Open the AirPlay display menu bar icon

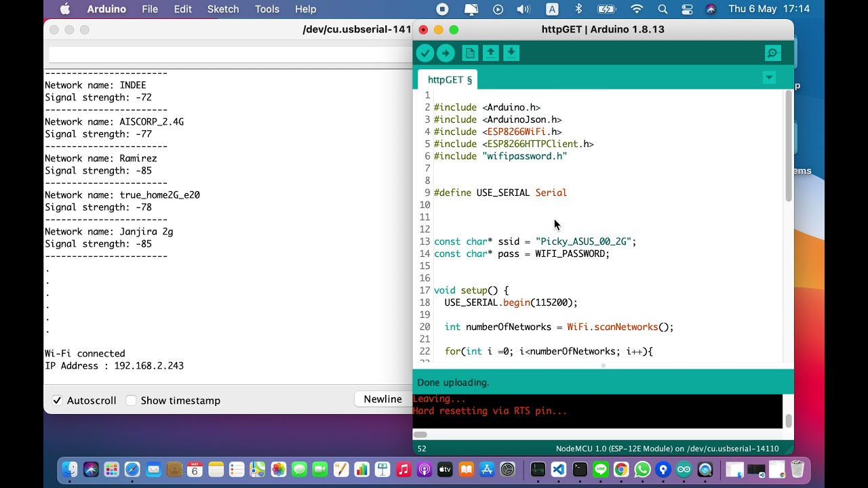click(471, 9)
